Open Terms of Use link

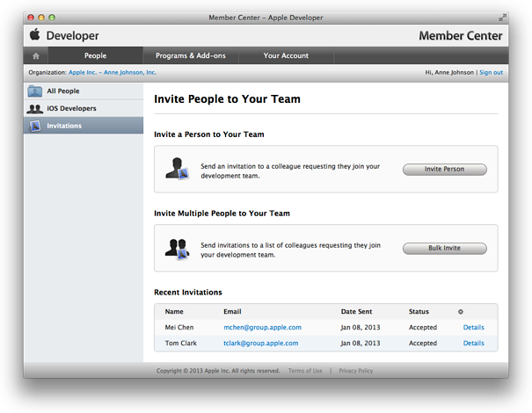pos(305,371)
